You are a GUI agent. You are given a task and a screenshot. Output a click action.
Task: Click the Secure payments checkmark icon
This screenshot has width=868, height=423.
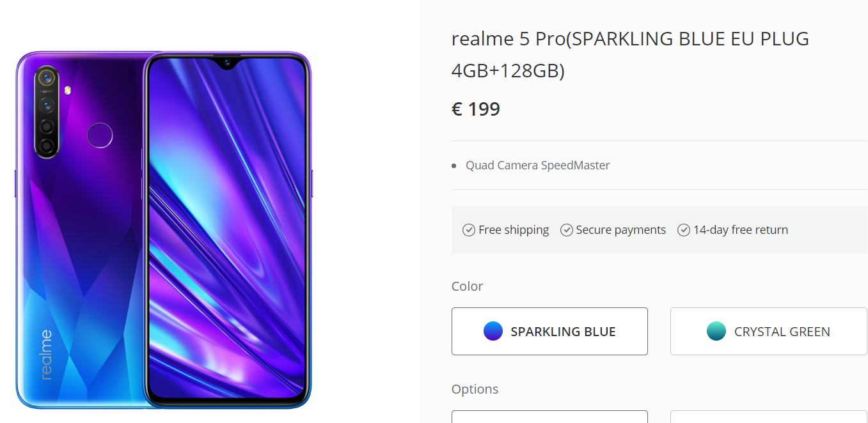pos(567,230)
